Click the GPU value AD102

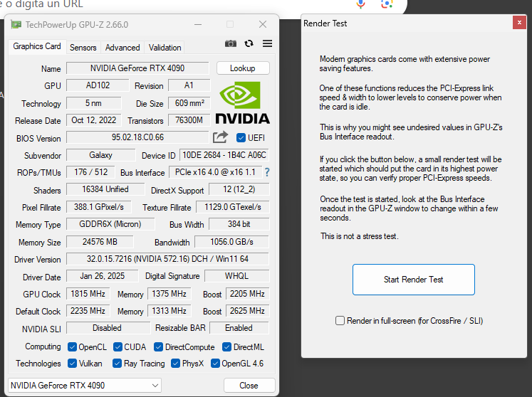(98, 85)
